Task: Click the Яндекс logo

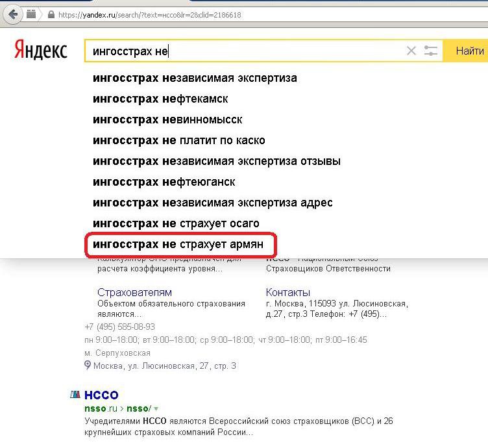Action: [x=41, y=51]
